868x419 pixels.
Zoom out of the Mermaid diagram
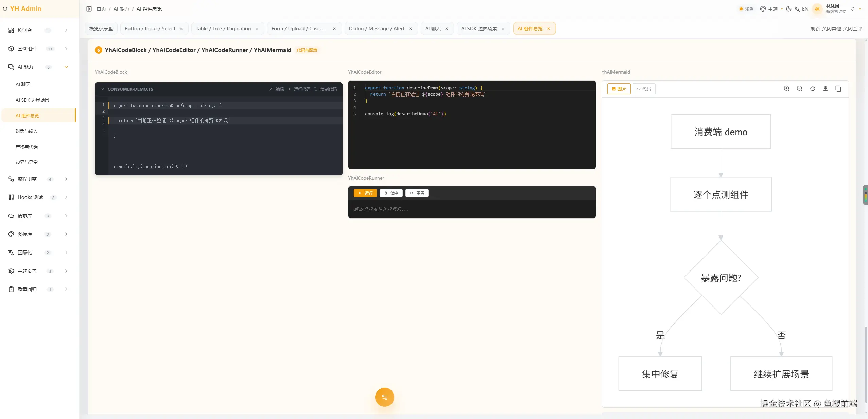pos(799,89)
